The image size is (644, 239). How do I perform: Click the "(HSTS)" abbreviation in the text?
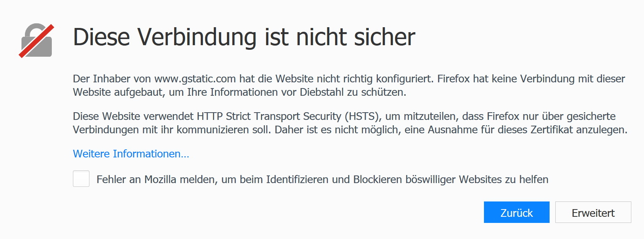point(363,116)
